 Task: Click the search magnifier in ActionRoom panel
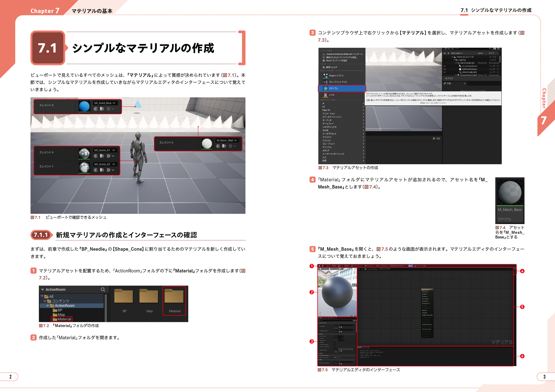click(x=103, y=289)
